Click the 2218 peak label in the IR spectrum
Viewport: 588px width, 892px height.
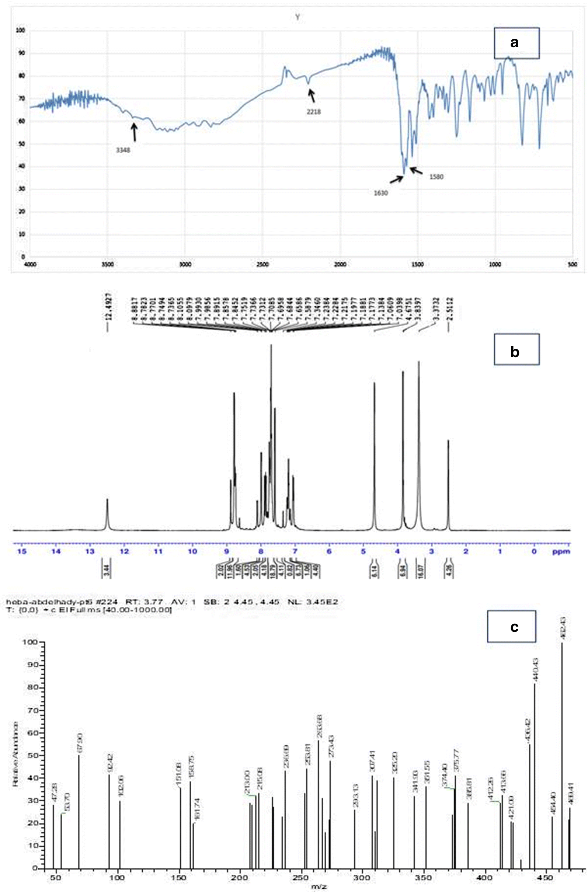pos(313,112)
